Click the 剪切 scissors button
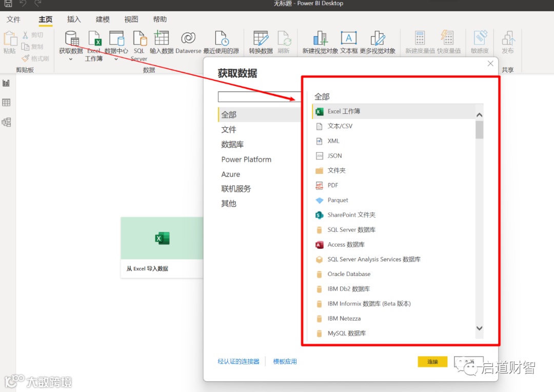The image size is (554, 392). click(x=32, y=35)
